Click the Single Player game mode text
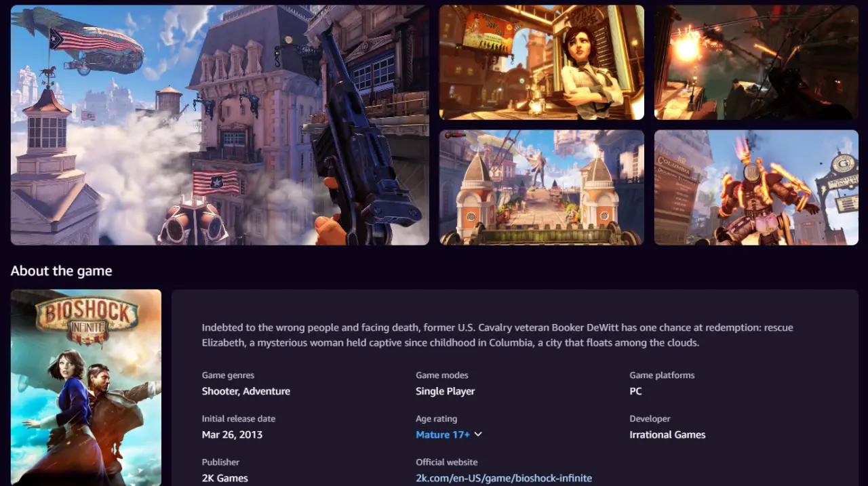868x486 pixels. [x=446, y=391]
